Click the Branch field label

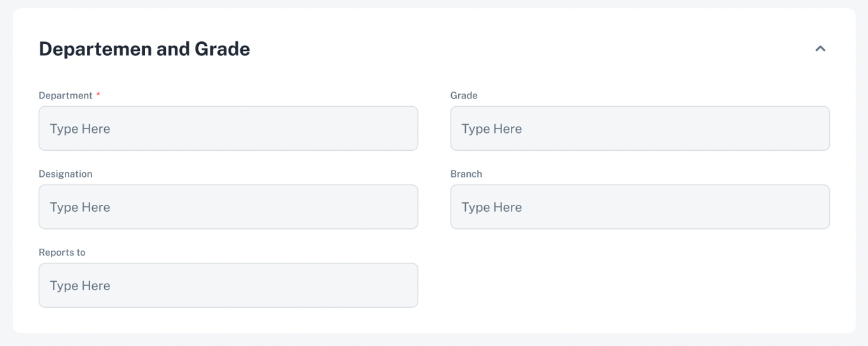[x=466, y=174]
